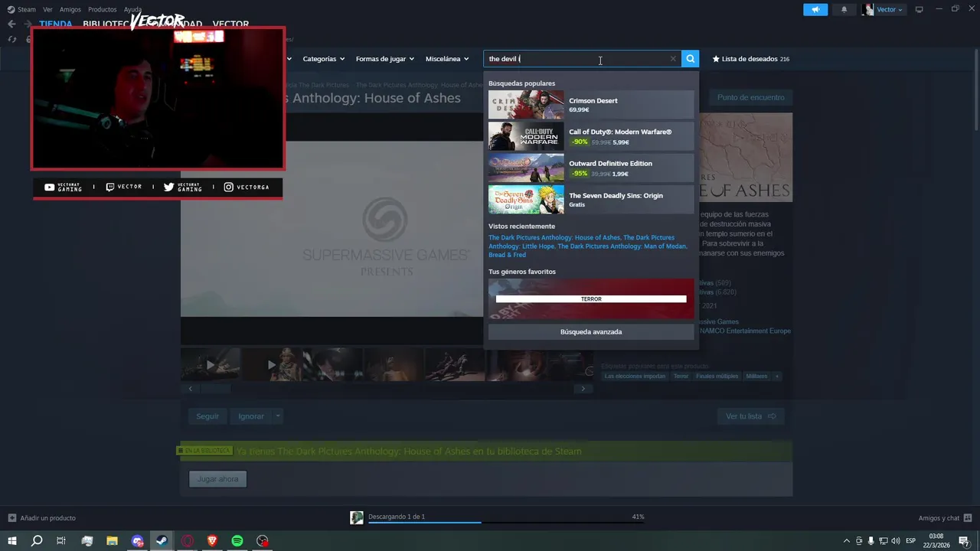This screenshot has width=980, height=551.
Task: Click the star Lista de deseados link
Action: (x=751, y=59)
